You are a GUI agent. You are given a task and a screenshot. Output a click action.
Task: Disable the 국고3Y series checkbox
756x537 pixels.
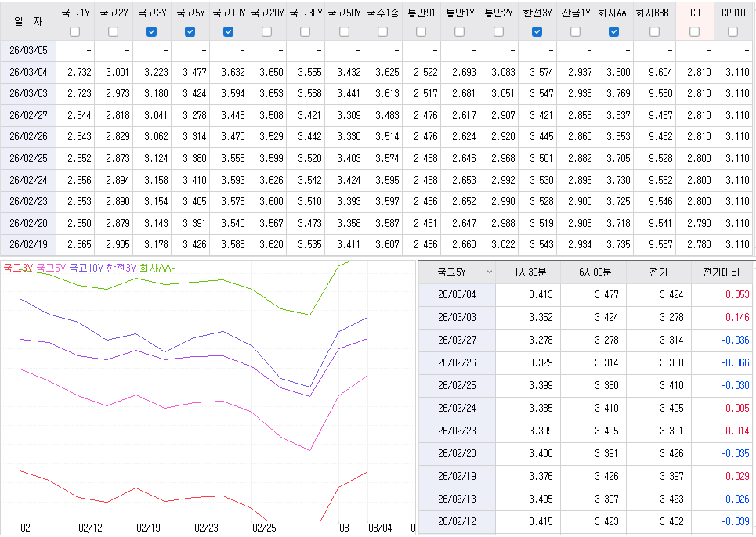coord(150,31)
